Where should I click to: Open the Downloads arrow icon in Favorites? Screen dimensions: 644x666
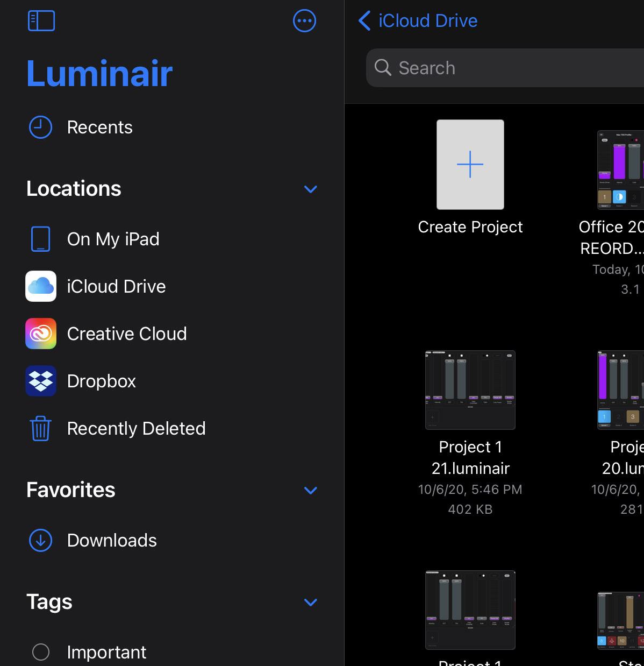click(x=40, y=540)
